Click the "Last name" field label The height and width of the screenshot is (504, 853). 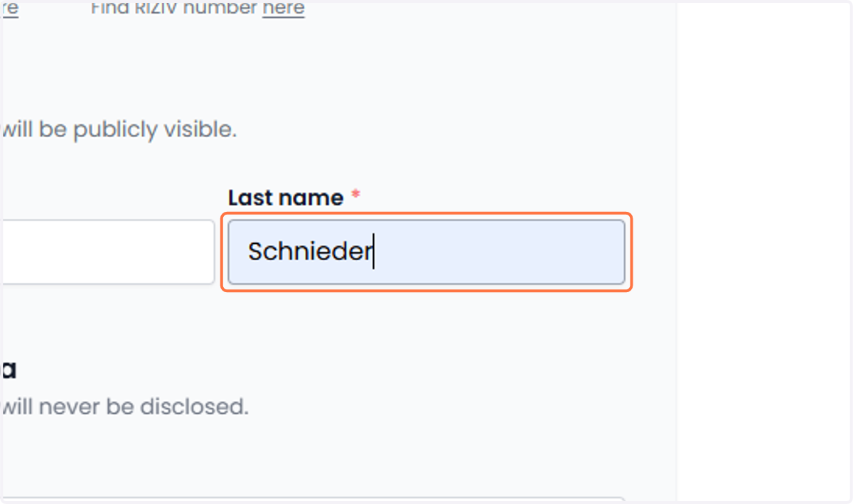point(286,198)
